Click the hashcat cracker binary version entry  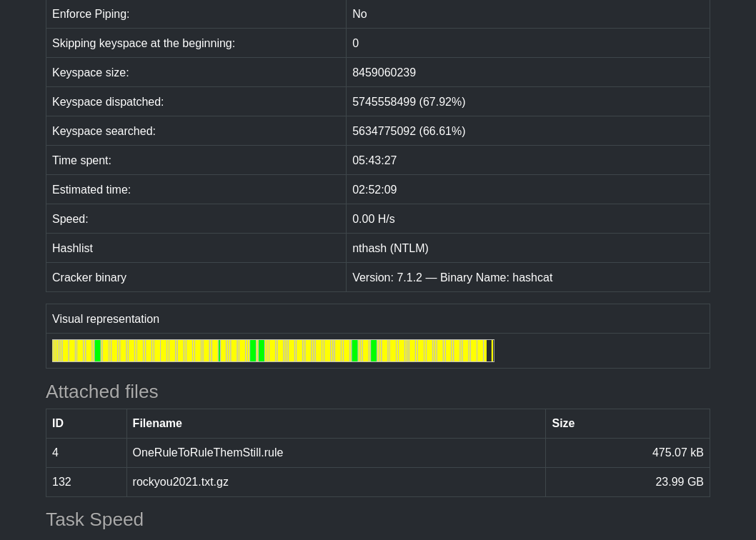coord(452,277)
